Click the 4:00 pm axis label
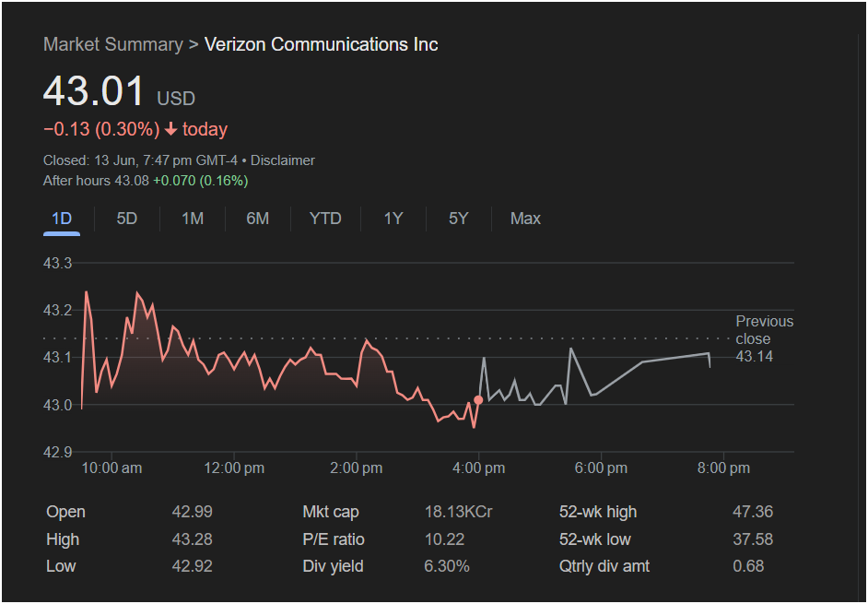 479,468
